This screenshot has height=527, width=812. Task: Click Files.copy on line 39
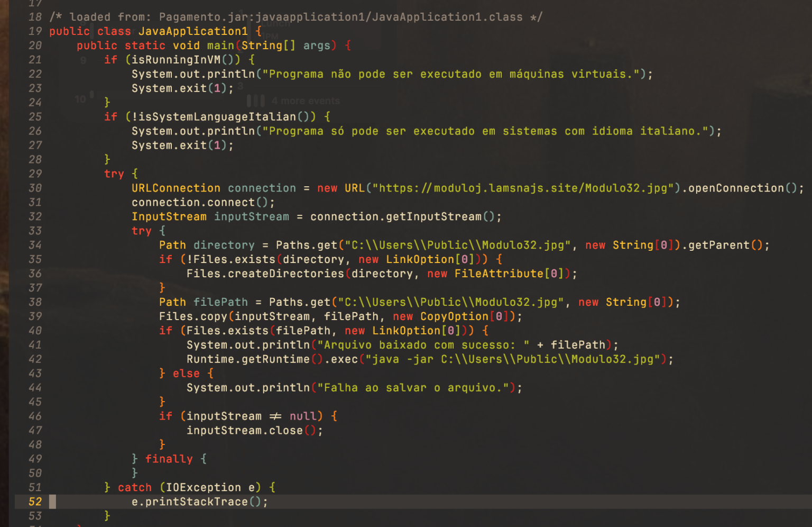click(193, 317)
